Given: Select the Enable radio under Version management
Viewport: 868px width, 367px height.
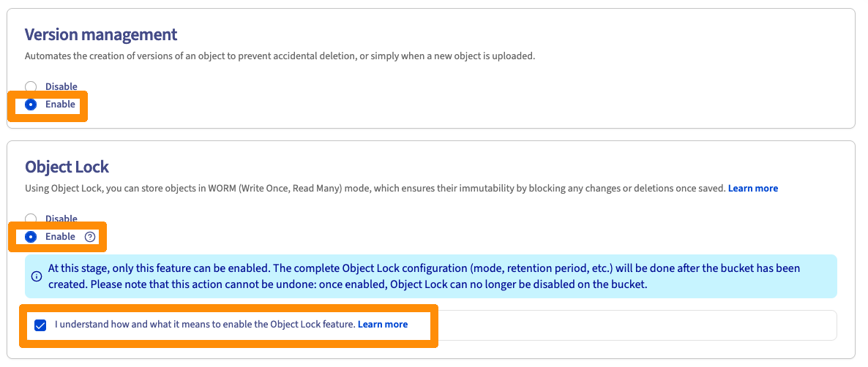Looking at the screenshot, I should click(x=31, y=105).
